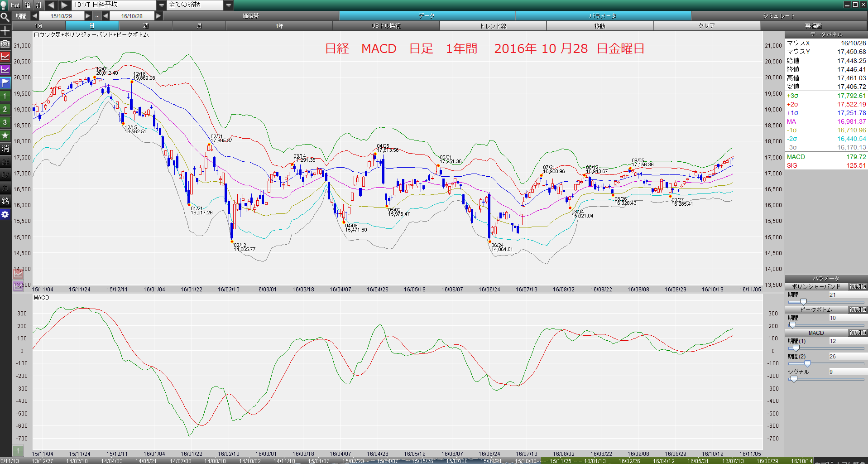The image size is (868, 464).
Task: Click the 削 delete button
Action: [38, 5]
